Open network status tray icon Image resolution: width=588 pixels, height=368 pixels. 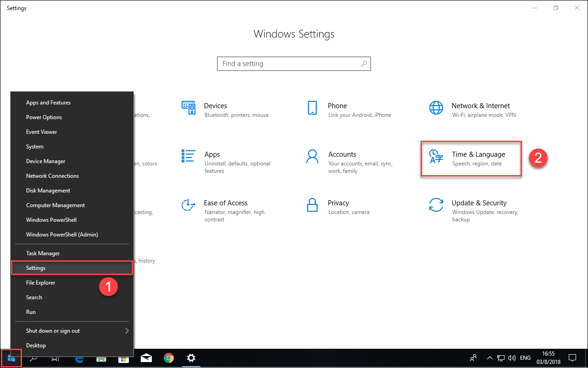click(x=501, y=358)
